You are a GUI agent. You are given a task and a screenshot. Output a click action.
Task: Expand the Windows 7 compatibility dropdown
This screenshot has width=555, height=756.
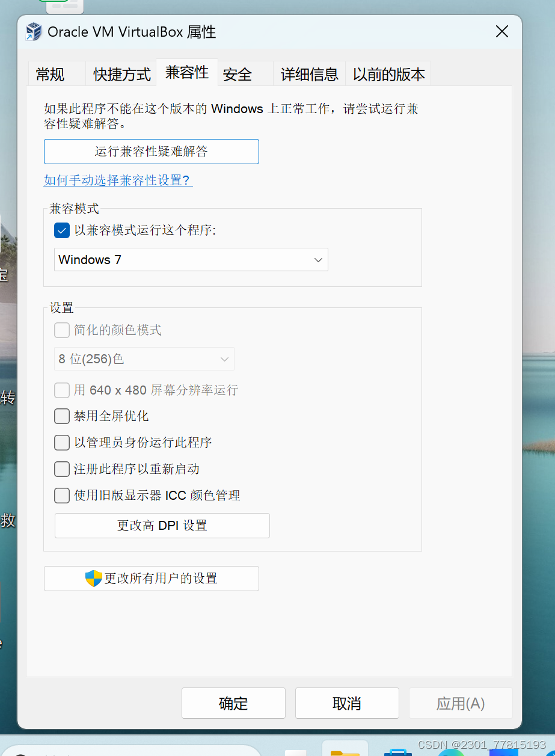click(x=191, y=260)
